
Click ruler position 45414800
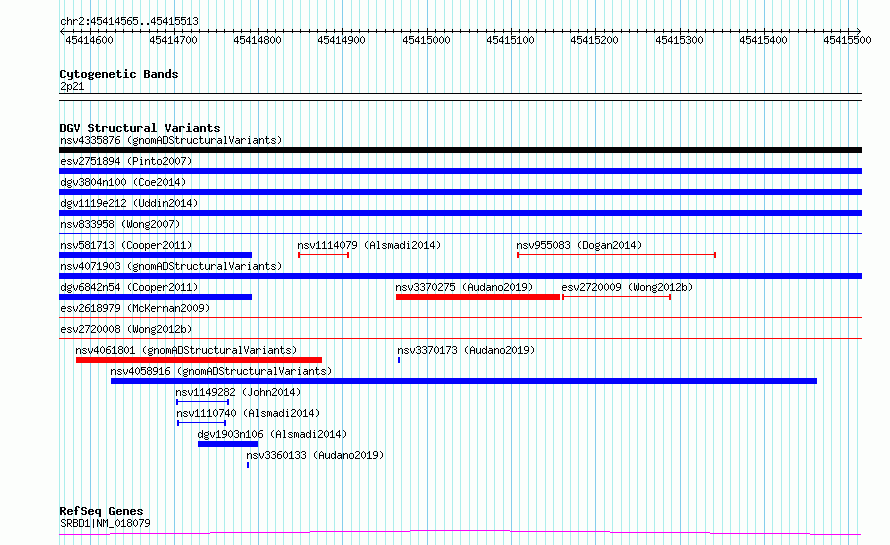pos(257,40)
